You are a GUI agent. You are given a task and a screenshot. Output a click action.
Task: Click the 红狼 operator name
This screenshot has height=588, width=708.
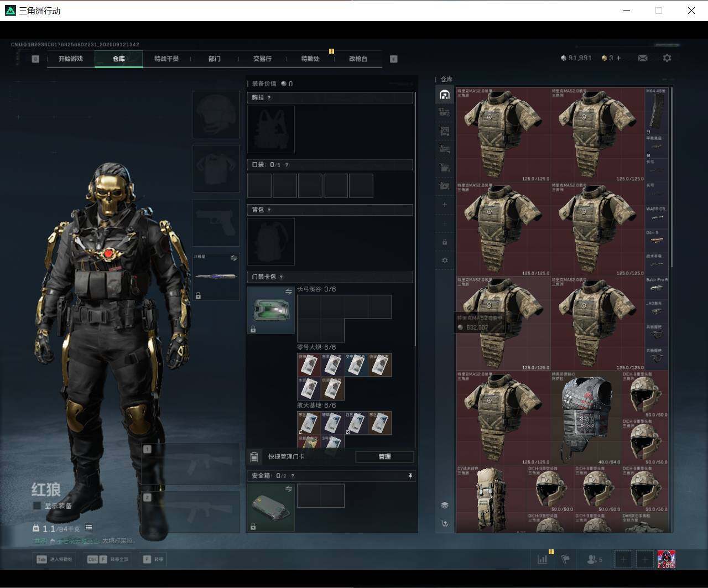pos(45,490)
